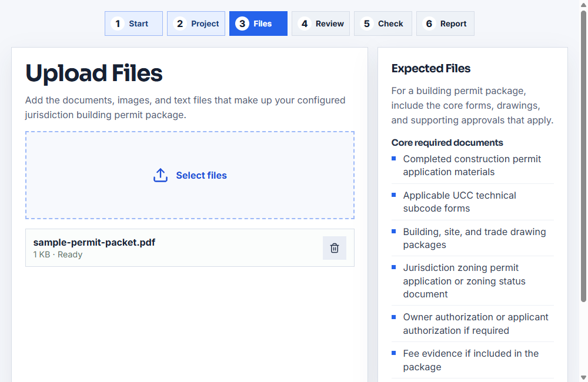This screenshot has height=382, width=588.
Task: Delete sample-permit-packet.pdf with the trash icon
Action: pos(334,248)
